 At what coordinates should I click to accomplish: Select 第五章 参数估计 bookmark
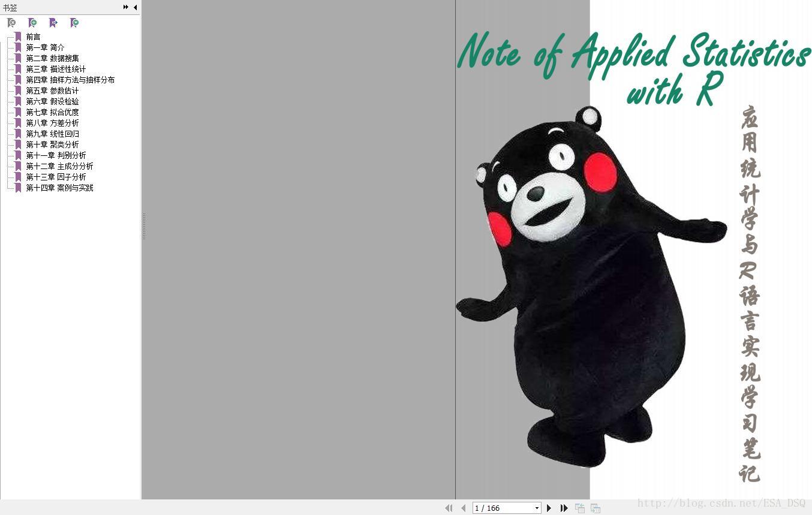click(52, 91)
